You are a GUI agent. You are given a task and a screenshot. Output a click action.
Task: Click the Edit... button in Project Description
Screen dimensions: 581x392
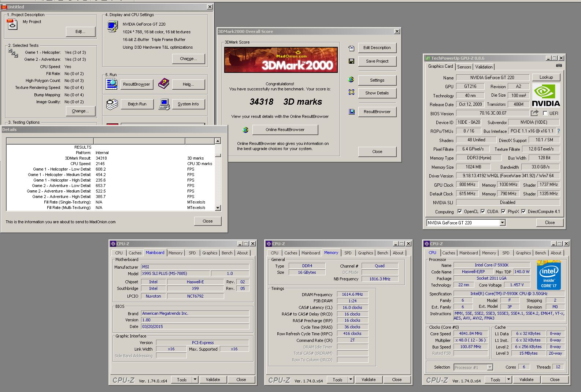(x=81, y=32)
